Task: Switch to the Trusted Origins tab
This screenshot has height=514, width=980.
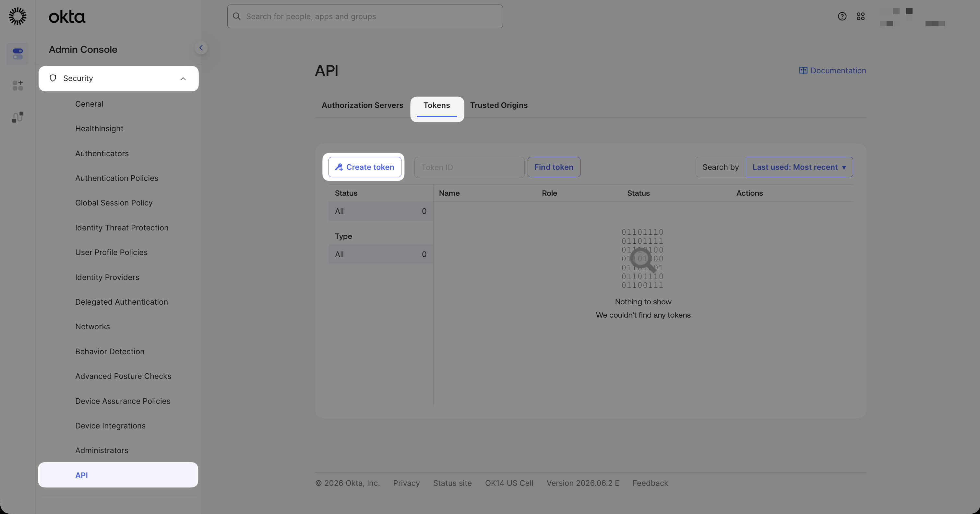Action: pos(499,105)
